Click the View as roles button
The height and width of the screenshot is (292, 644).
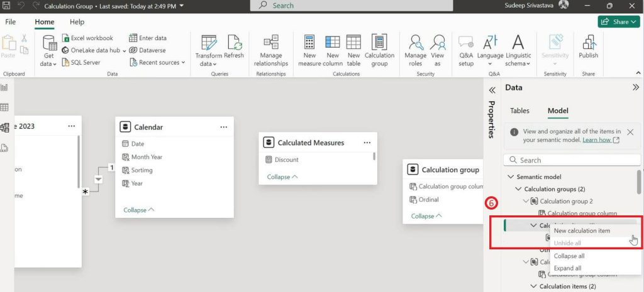(438, 51)
